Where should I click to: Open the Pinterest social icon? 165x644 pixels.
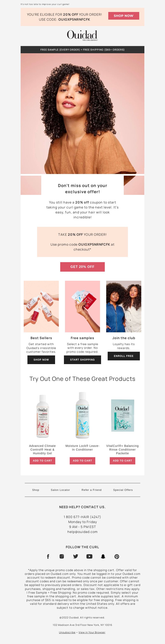[117, 556]
